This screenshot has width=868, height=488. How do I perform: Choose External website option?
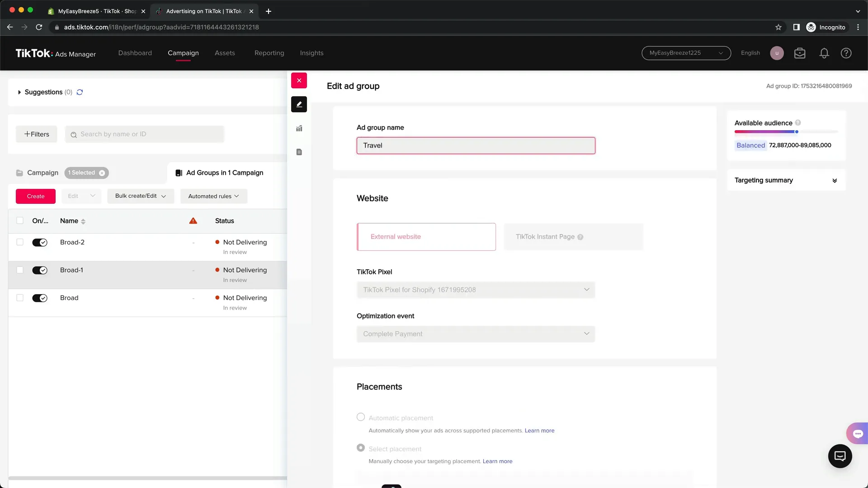(x=426, y=237)
